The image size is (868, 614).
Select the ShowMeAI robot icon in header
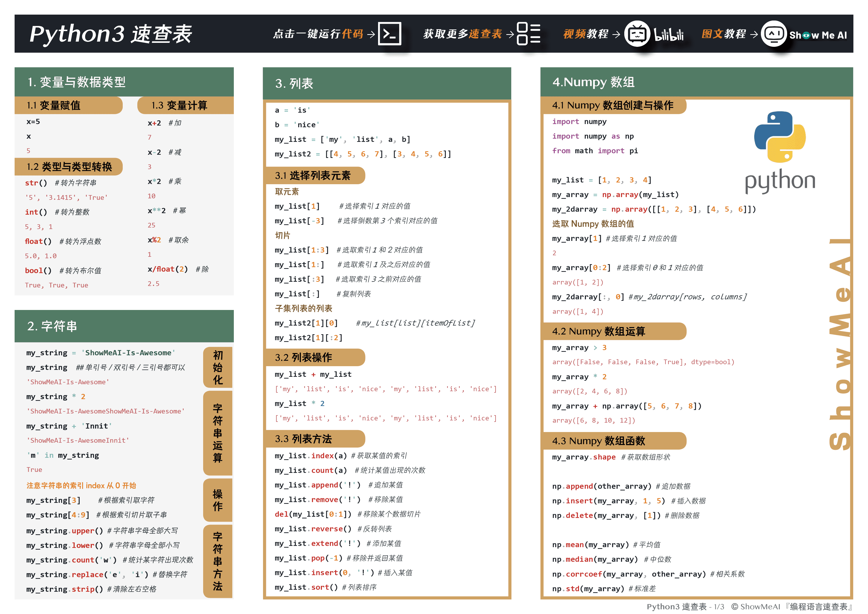[774, 35]
